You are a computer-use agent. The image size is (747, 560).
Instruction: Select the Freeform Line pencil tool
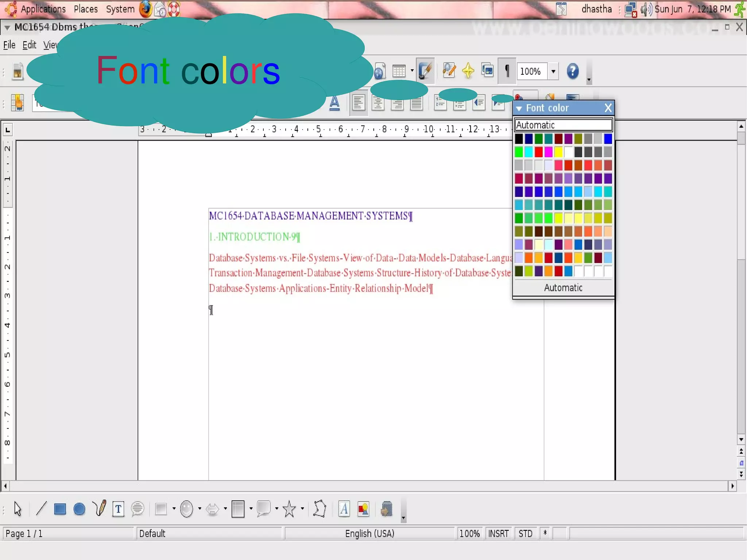[99, 508]
